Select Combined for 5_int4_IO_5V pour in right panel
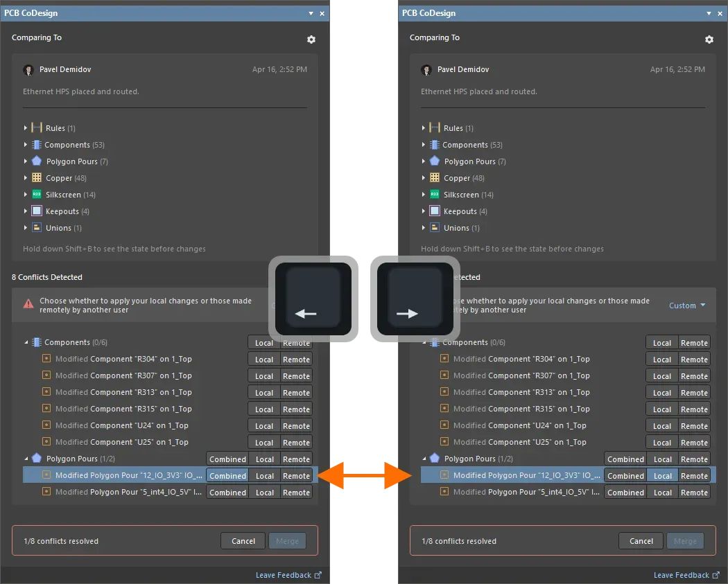The height and width of the screenshot is (584, 728). click(625, 493)
